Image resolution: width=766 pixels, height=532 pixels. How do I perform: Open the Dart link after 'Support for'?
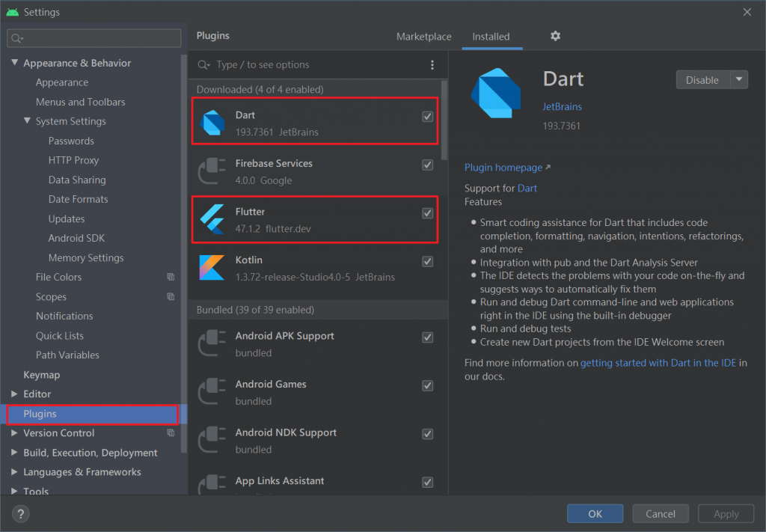click(x=527, y=188)
